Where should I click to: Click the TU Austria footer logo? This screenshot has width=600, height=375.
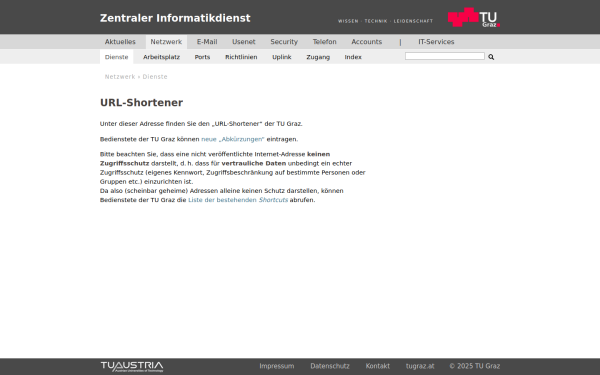pos(132,366)
